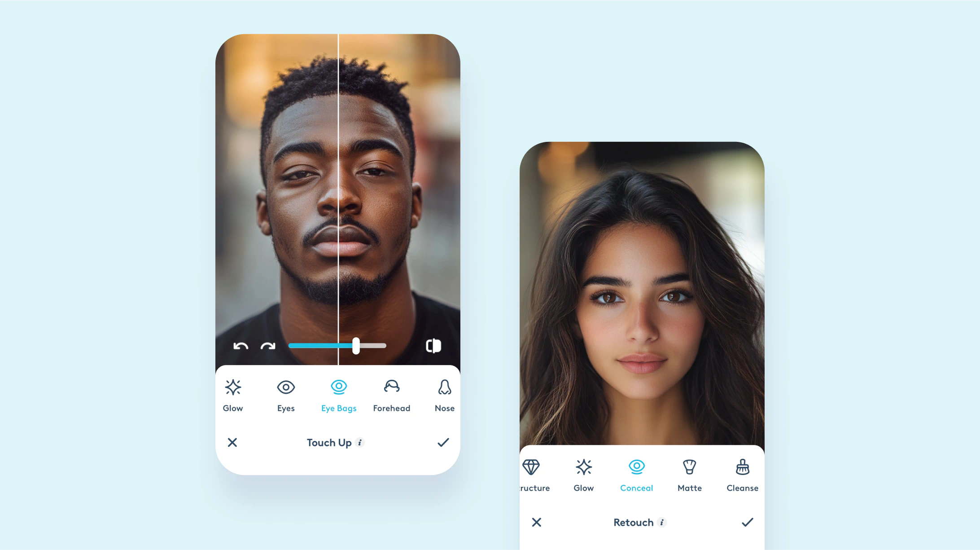Select the Matte tool in Retouch
The image size is (980, 550).
click(689, 475)
